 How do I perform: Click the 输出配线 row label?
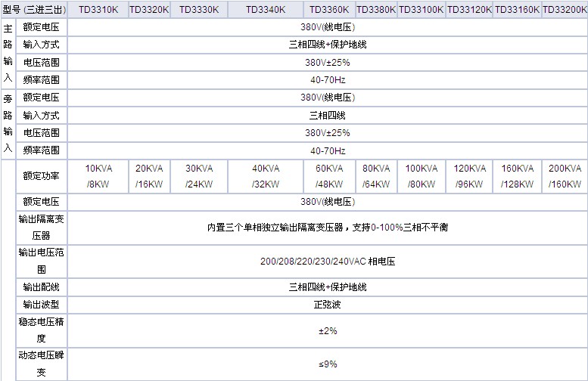pos(41,287)
